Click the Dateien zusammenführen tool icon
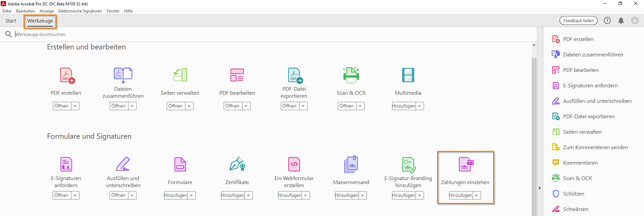The width and height of the screenshot is (644, 216). tap(123, 75)
